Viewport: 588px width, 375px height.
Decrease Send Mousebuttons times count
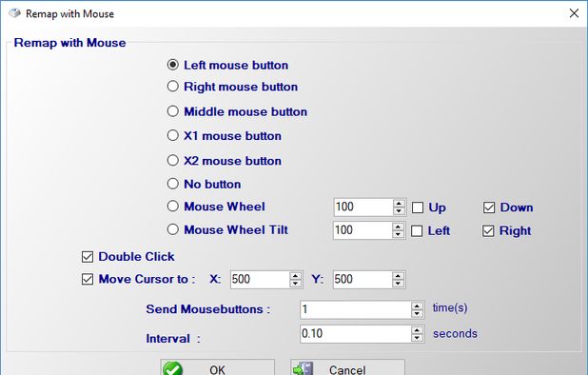click(x=417, y=314)
